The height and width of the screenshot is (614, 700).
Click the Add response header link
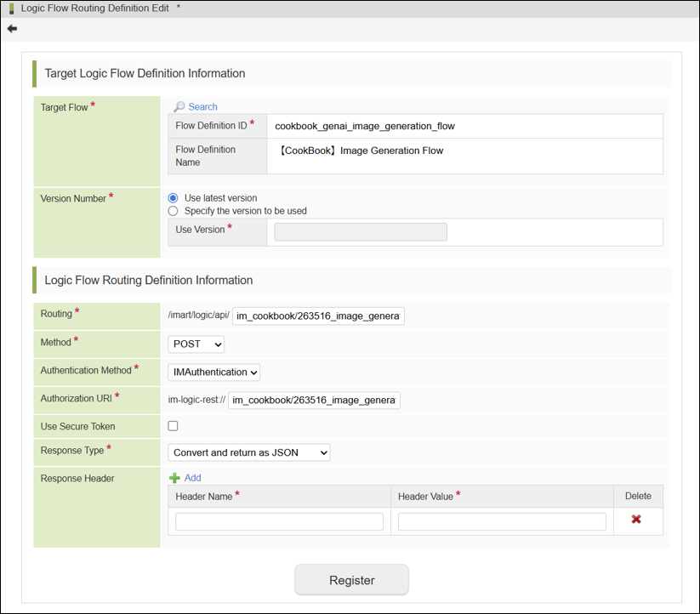click(192, 478)
